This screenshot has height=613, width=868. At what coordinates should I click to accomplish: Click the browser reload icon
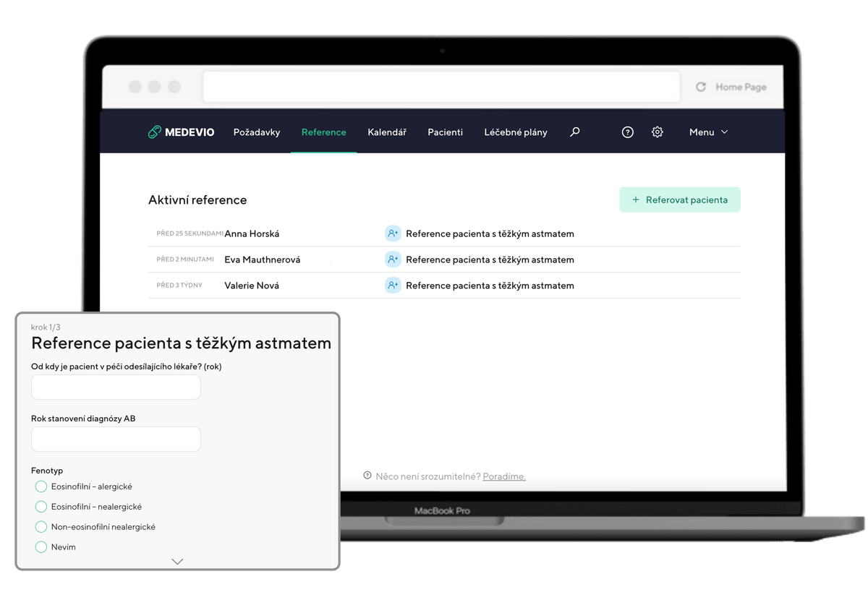pos(700,87)
